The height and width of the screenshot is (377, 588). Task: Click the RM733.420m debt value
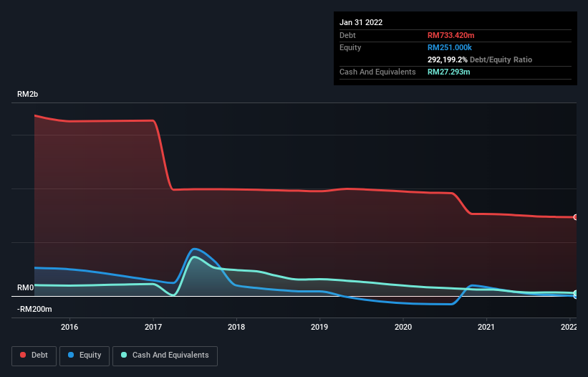(450, 35)
